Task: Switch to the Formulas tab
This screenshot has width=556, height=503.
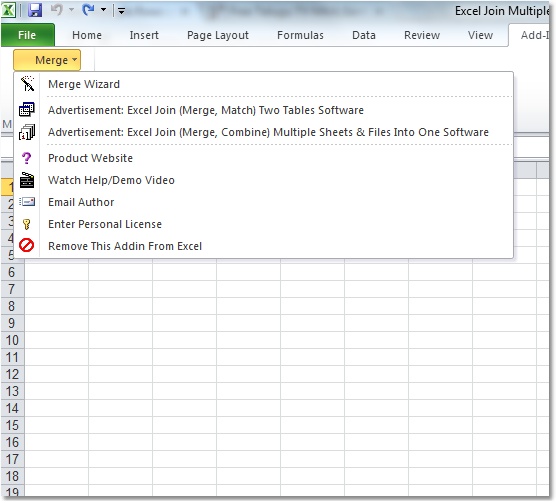Action: (300, 35)
